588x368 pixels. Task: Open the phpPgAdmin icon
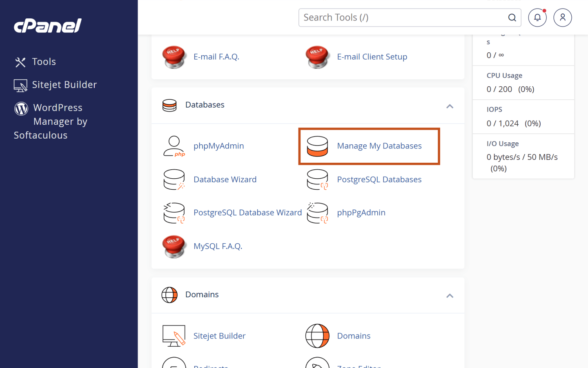tap(318, 213)
